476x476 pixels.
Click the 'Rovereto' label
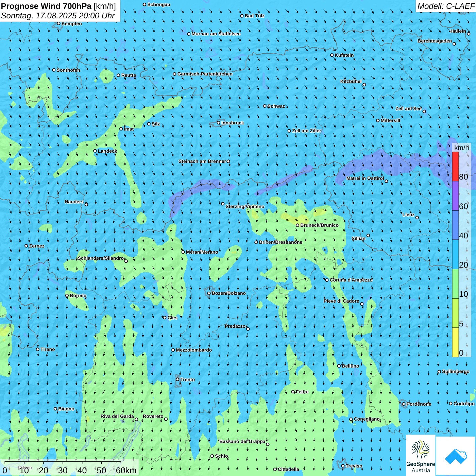pos(153,416)
